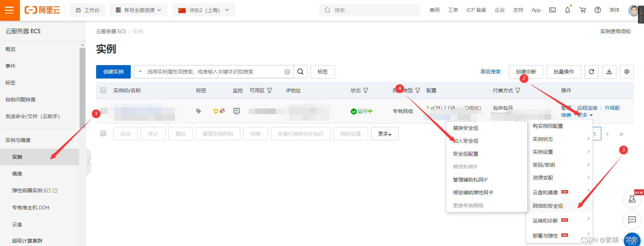This screenshot has height=246, width=644.
Task: Open the user avatar menu
Action: (633, 10)
